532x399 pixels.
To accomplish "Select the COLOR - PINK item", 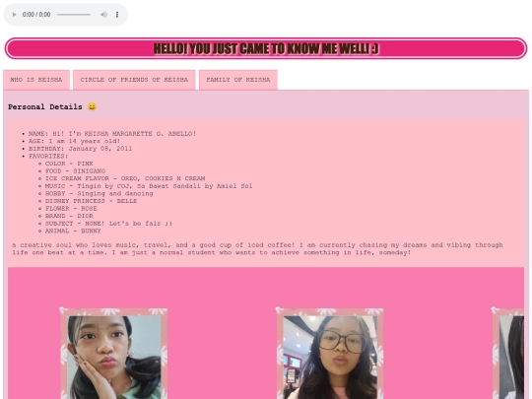I will pyautogui.click(x=69, y=164).
